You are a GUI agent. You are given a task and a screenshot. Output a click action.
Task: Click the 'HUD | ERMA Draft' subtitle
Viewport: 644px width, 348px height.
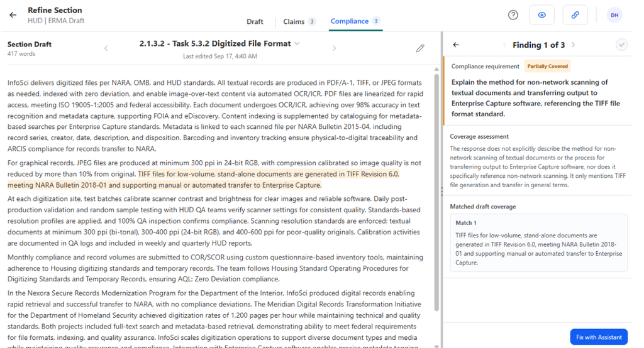point(56,21)
